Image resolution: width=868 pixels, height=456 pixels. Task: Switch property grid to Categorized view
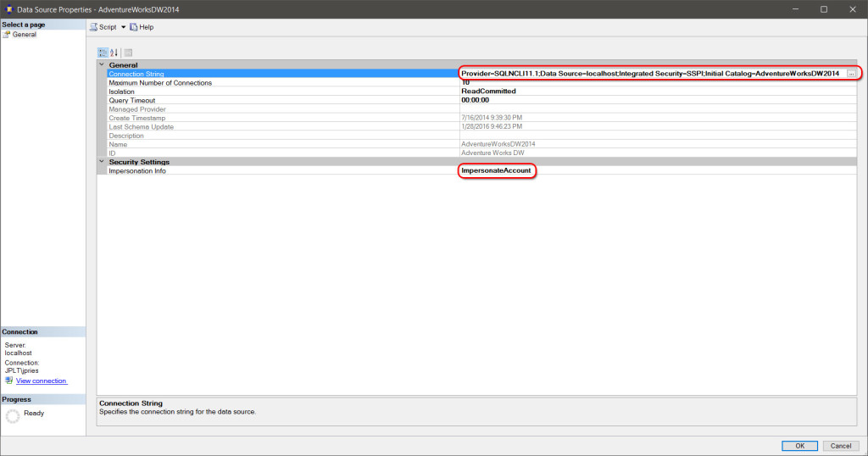tap(103, 53)
